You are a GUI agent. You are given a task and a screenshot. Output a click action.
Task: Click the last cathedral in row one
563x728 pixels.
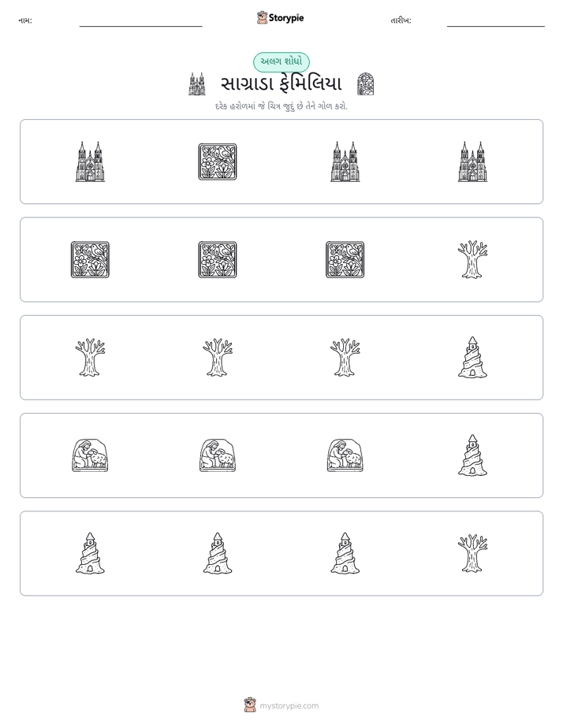tap(472, 162)
